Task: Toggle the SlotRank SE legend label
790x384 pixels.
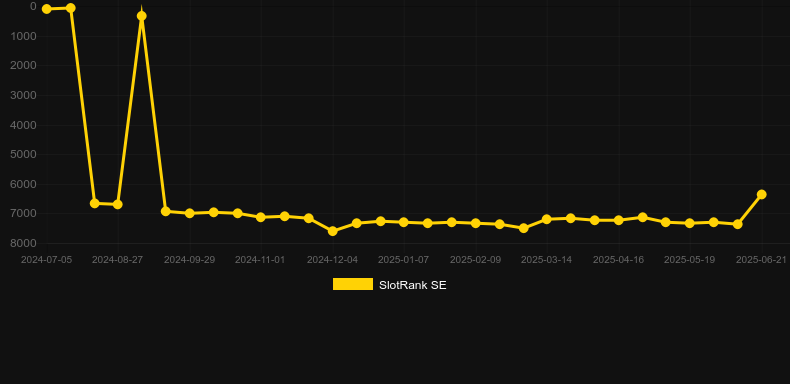Action: click(x=413, y=285)
